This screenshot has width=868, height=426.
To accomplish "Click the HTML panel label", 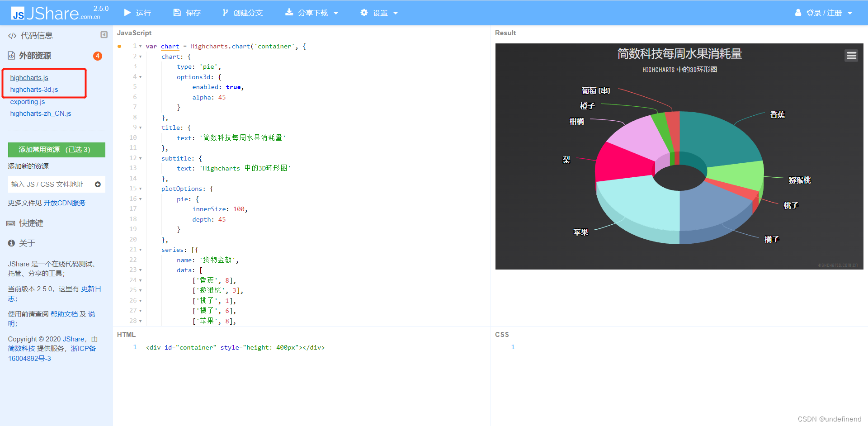I will click(126, 335).
